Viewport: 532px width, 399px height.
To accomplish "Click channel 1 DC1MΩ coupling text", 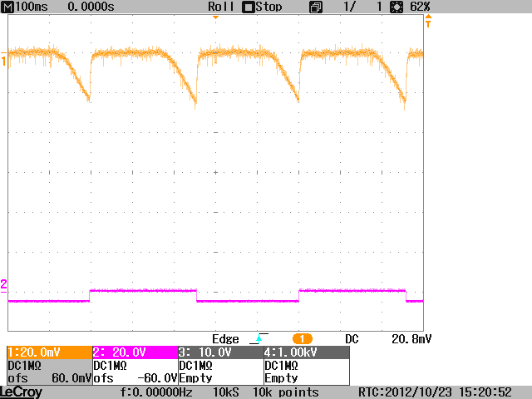I will pos(24,366).
